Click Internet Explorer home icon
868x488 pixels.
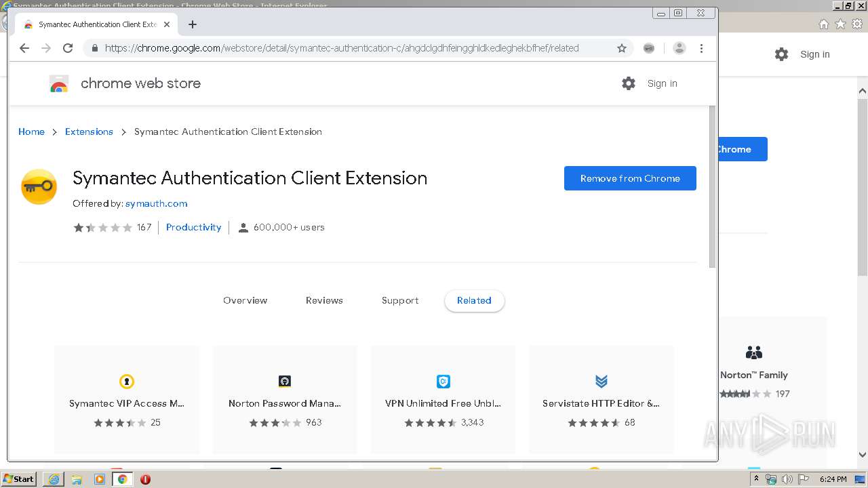[x=823, y=24]
